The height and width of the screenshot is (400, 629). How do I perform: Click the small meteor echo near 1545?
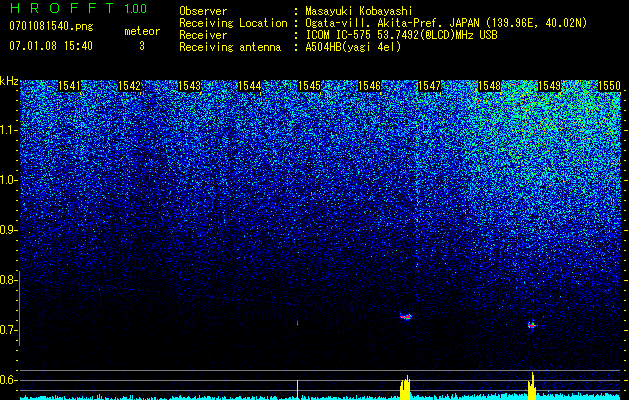coord(297,323)
